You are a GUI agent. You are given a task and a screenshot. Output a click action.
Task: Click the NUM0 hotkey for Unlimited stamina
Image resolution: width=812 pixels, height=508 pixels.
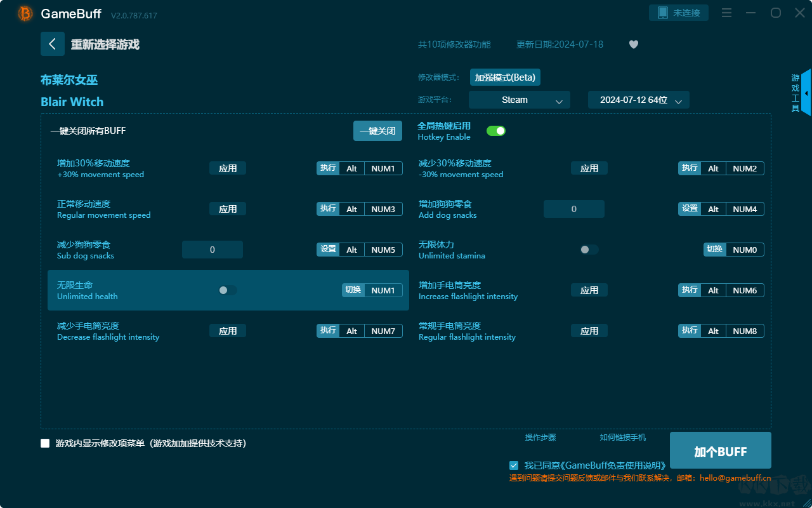click(745, 250)
